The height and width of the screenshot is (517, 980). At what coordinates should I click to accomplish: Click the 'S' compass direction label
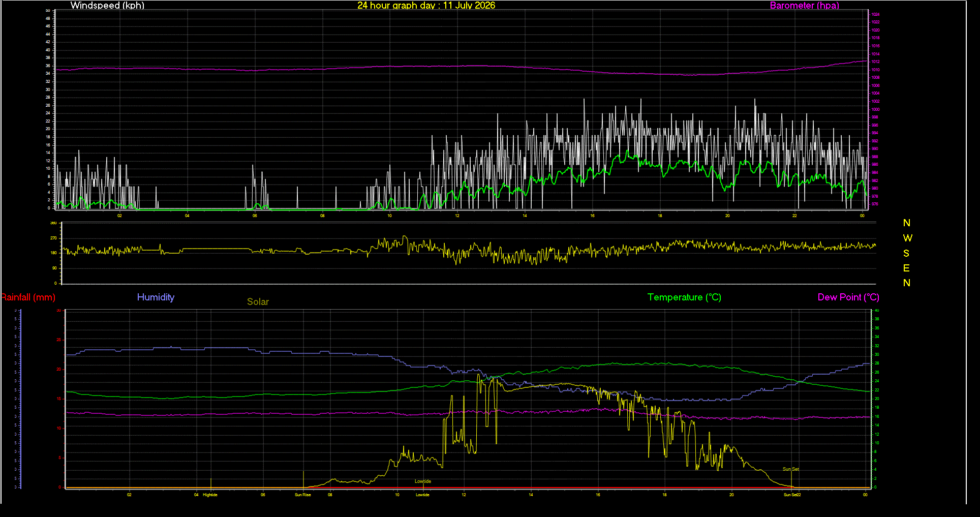coord(906,253)
